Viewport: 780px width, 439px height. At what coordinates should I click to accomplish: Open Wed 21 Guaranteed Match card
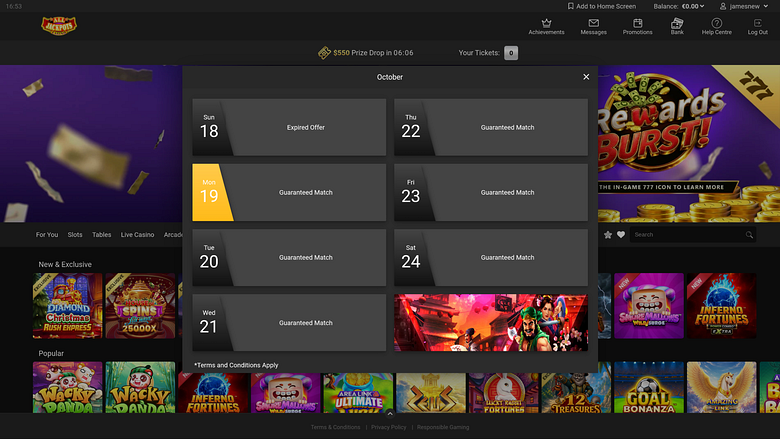click(x=289, y=323)
